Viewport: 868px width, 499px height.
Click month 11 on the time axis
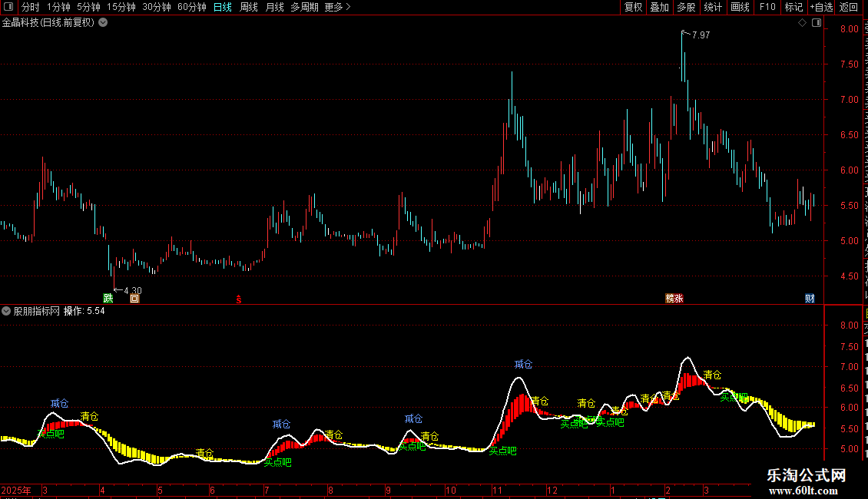(496, 490)
